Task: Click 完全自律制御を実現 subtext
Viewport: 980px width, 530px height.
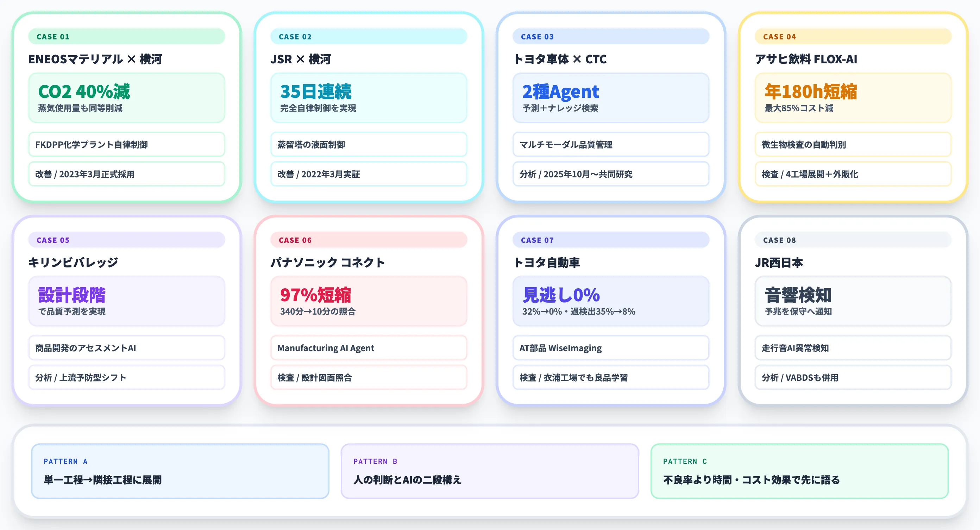Action: (x=318, y=108)
